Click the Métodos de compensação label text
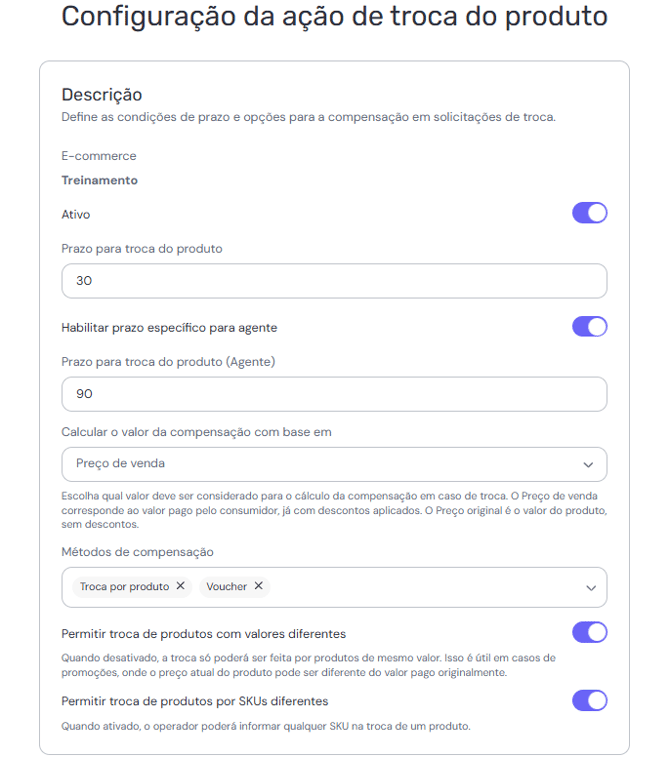Screen dimensions: 670x757 tap(137, 552)
